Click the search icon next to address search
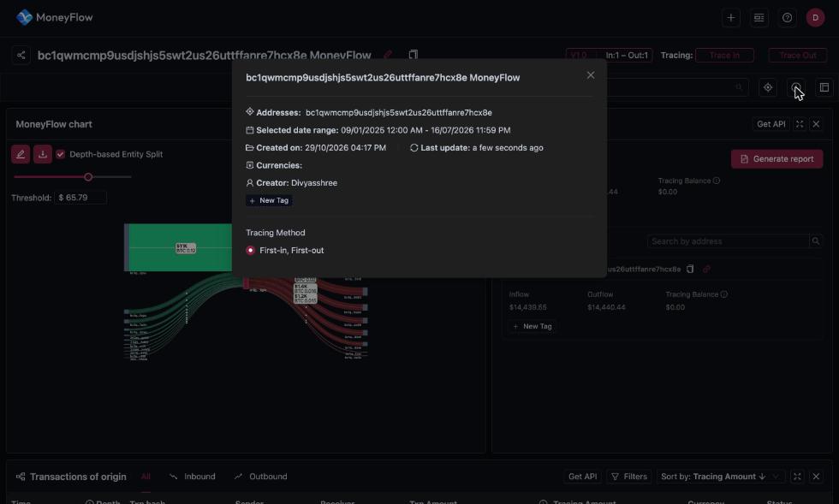 pos(815,241)
